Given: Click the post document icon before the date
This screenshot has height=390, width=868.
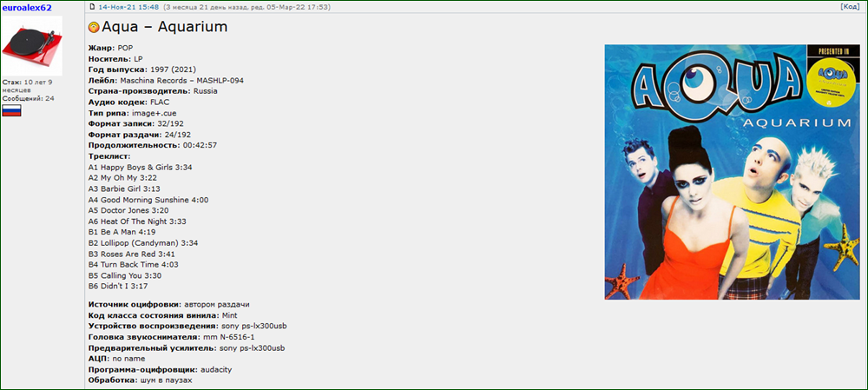Looking at the screenshot, I should 92,7.
